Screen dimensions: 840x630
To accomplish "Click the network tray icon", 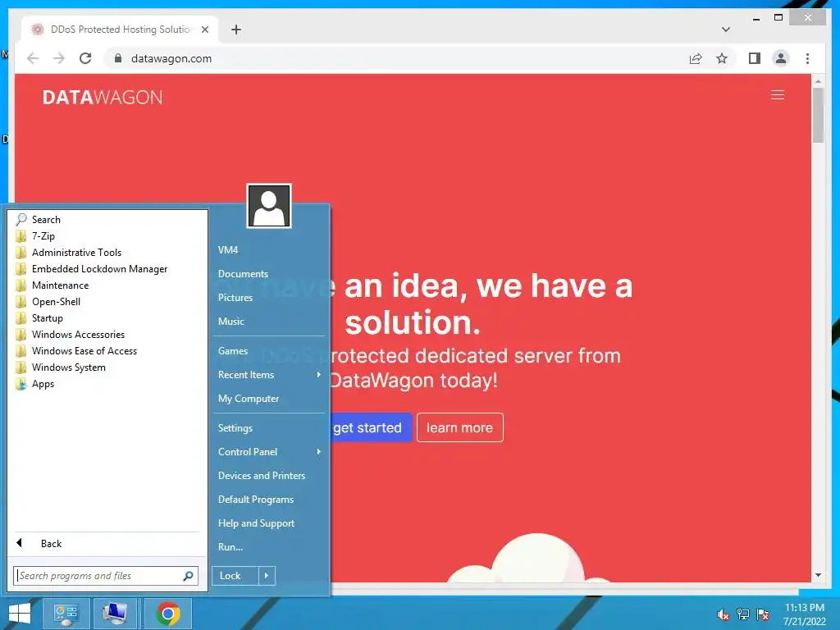I will click(742, 614).
